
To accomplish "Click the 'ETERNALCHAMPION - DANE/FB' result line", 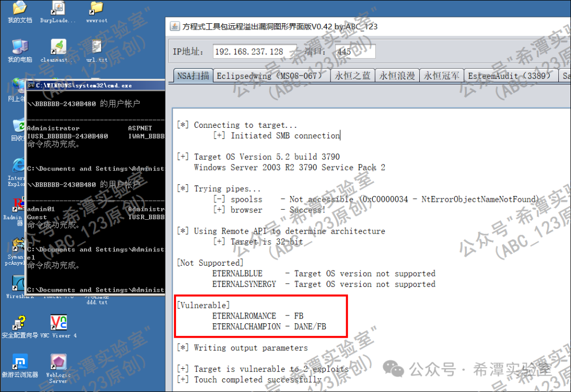I will 269,326.
